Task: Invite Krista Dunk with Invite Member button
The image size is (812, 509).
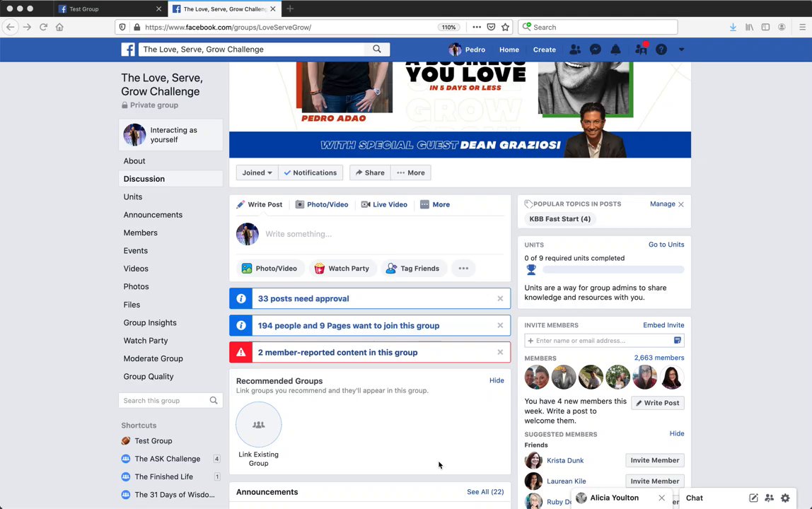Action: click(654, 460)
